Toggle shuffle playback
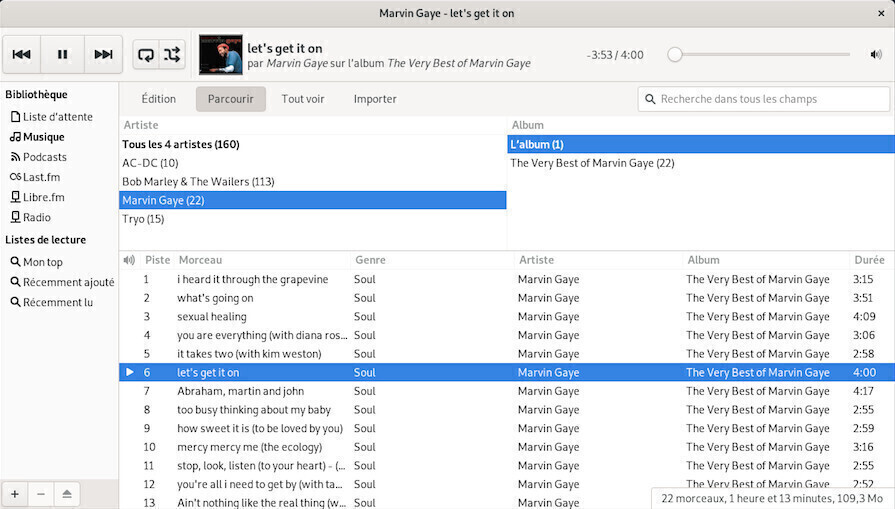The height and width of the screenshot is (509, 895). (x=172, y=55)
